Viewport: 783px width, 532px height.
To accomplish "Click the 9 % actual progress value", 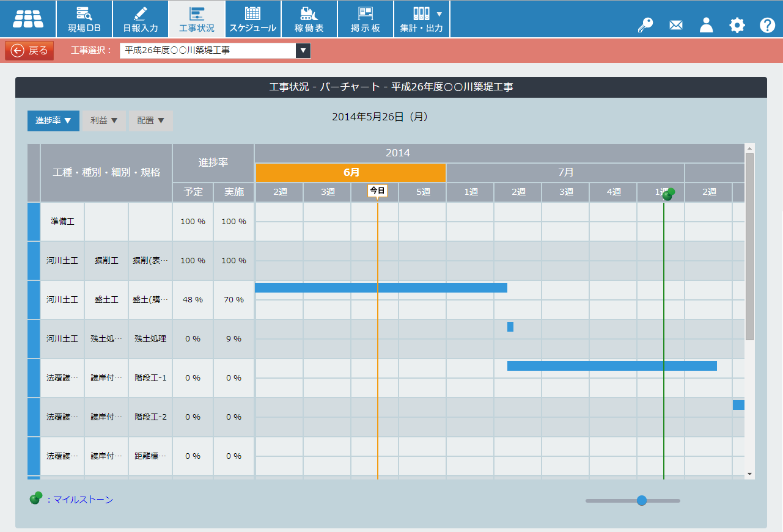I will (233, 338).
